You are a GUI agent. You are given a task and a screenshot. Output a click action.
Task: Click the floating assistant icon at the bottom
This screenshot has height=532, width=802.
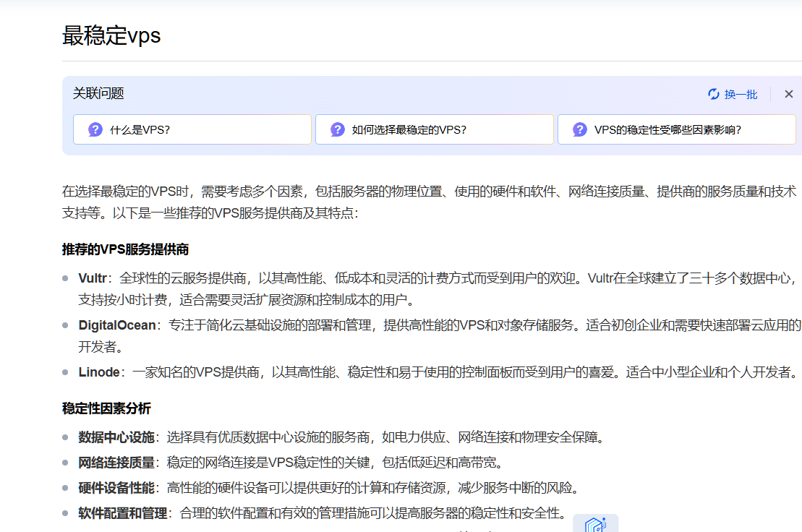pos(595,524)
